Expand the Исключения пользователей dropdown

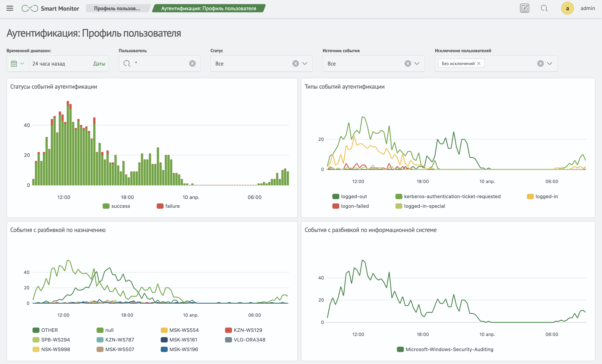pos(549,63)
